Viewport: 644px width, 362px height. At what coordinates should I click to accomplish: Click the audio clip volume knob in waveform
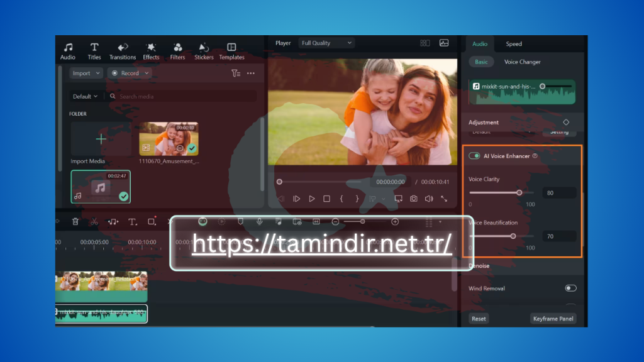(x=543, y=86)
